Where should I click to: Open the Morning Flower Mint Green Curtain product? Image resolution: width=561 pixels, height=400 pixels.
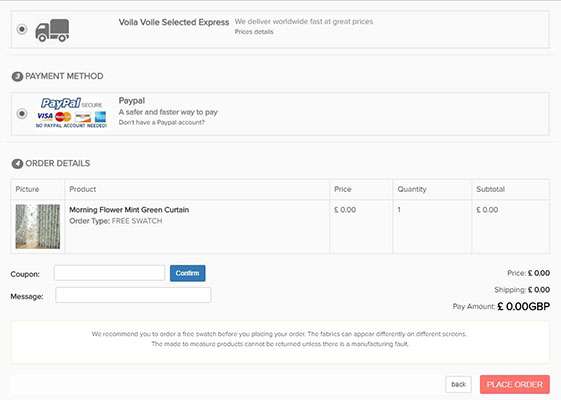coord(129,210)
